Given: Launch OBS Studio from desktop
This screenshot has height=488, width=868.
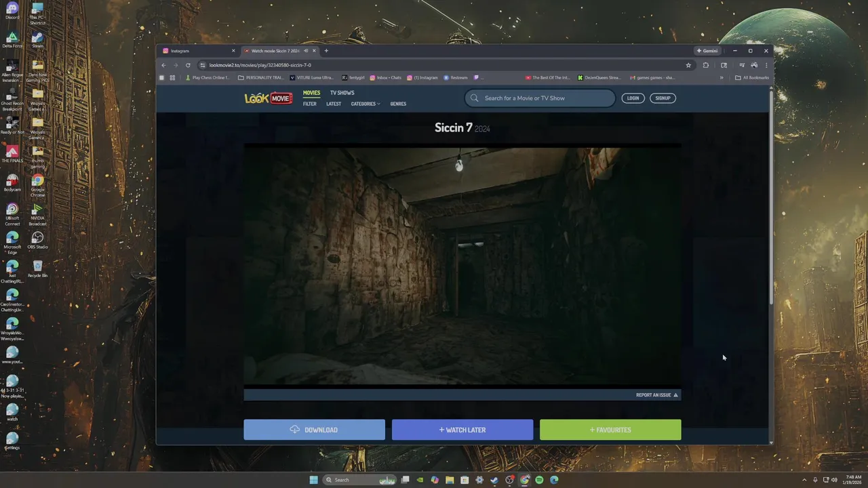Looking at the screenshot, I should [37, 240].
